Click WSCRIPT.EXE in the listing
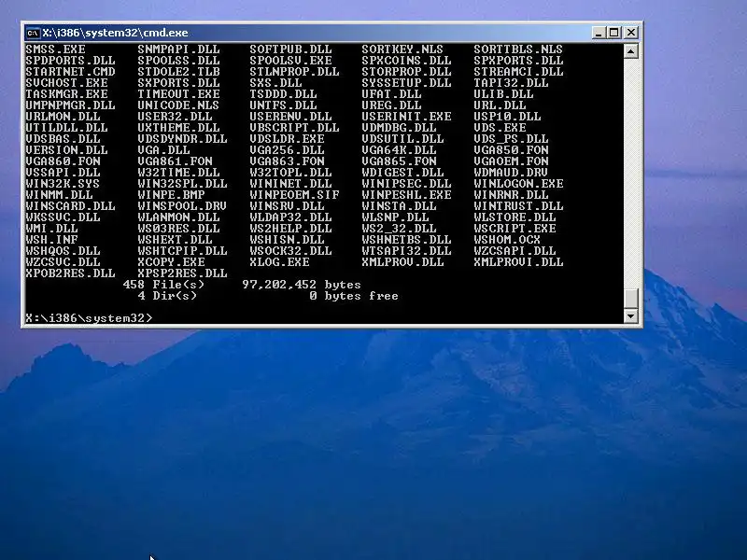This screenshot has height=560, width=747. click(x=514, y=229)
